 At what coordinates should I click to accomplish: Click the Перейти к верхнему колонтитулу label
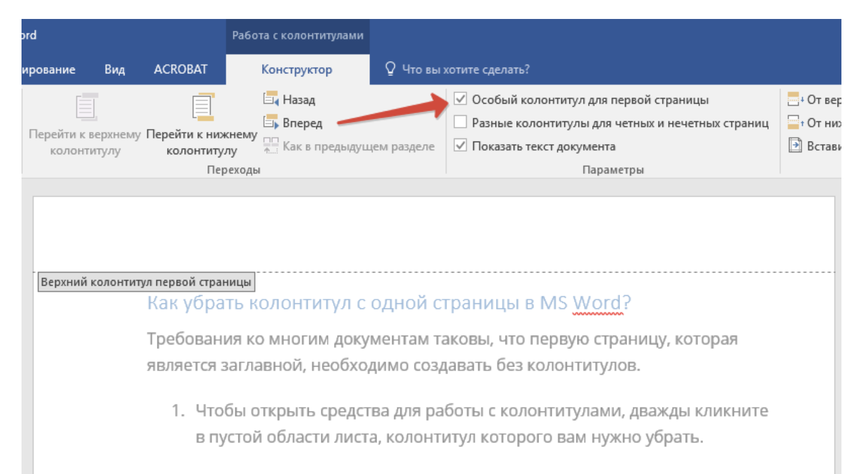85,143
